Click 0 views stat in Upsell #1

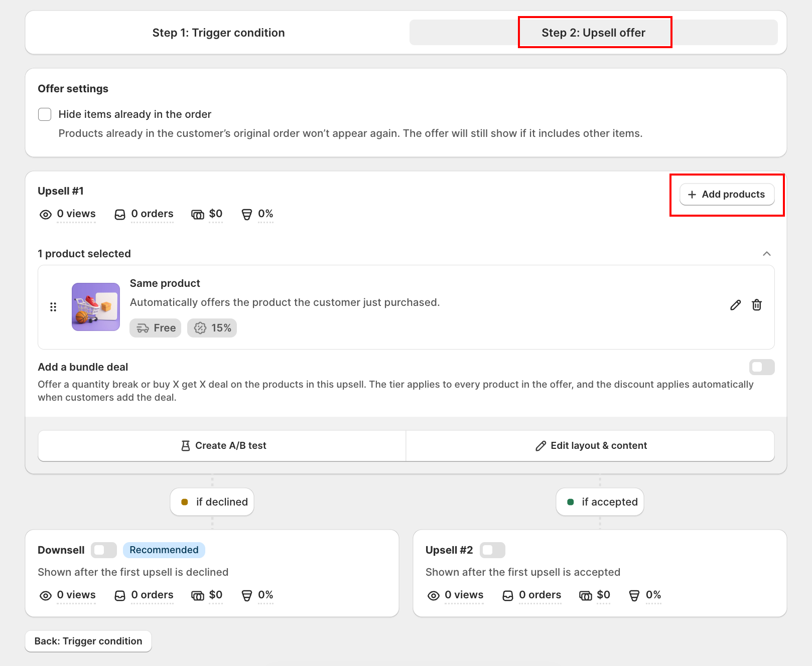point(76,214)
